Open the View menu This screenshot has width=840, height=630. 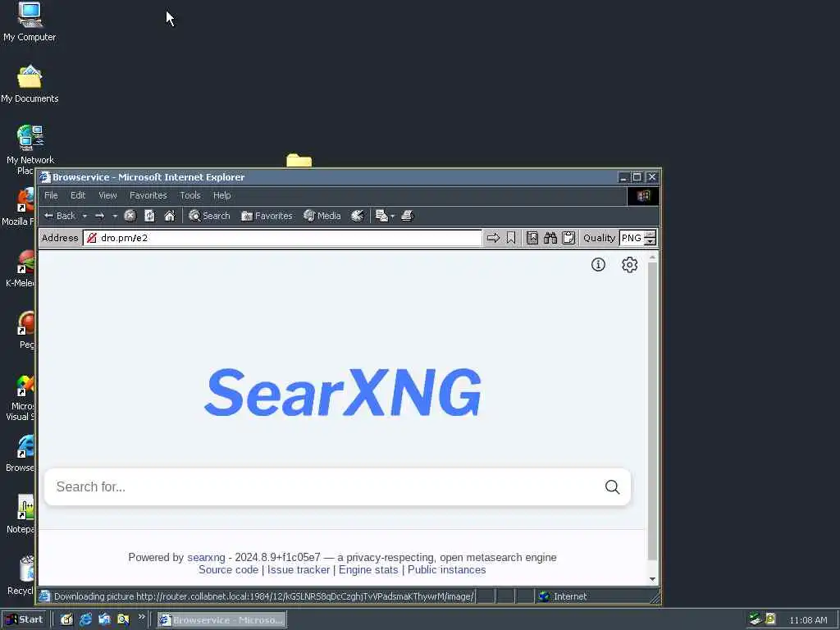[x=107, y=195]
